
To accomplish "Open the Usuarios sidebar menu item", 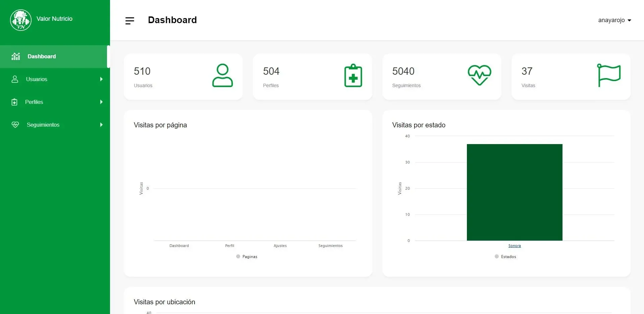I will pyautogui.click(x=55, y=79).
